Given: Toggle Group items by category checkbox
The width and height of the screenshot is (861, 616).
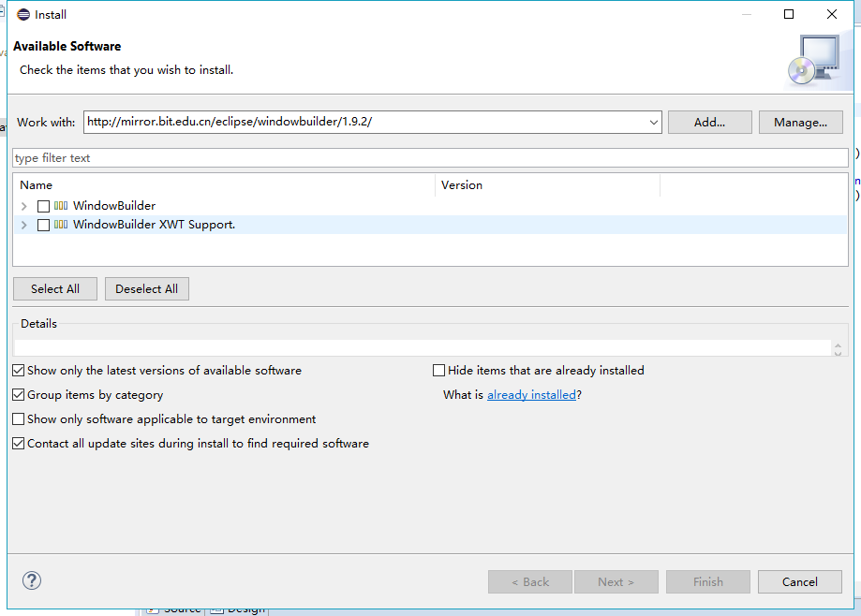Looking at the screenshot, I should (18, 394).
